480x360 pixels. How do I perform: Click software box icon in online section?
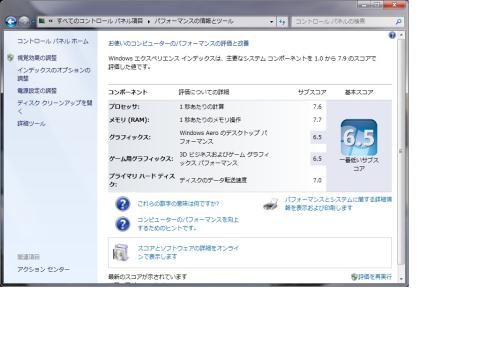(121, 252)
